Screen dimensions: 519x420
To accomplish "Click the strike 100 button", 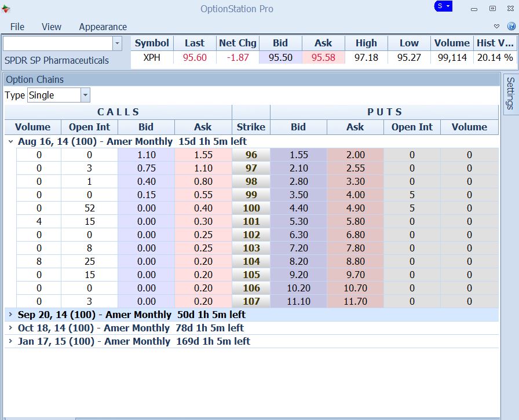I will coord(251,208).
